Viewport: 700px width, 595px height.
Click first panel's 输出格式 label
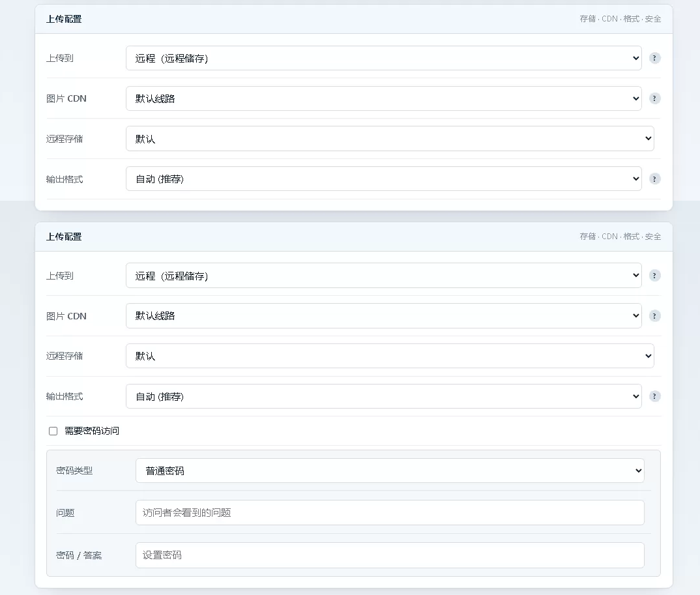point(65,179)
